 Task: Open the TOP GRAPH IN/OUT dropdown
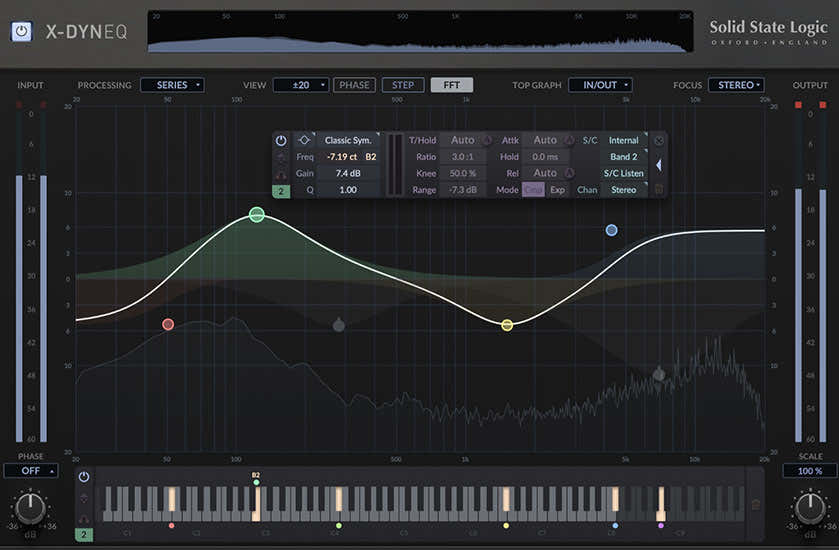click(x=600, y=85)
